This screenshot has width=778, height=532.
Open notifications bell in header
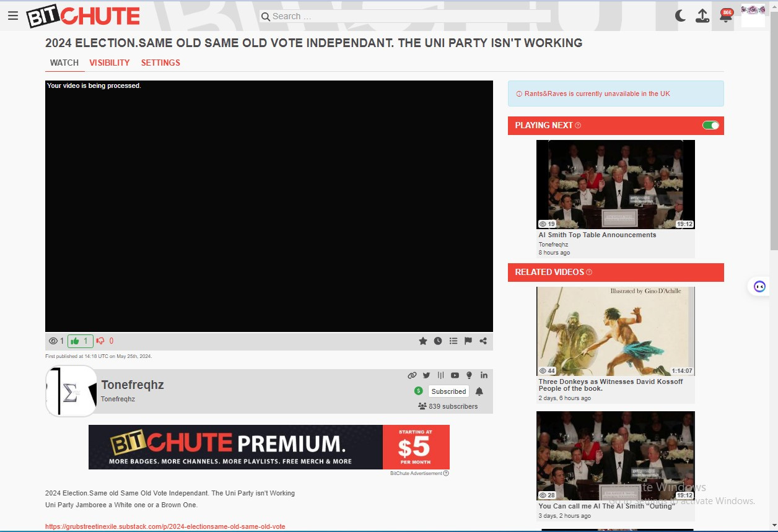(x=726, y=15)
